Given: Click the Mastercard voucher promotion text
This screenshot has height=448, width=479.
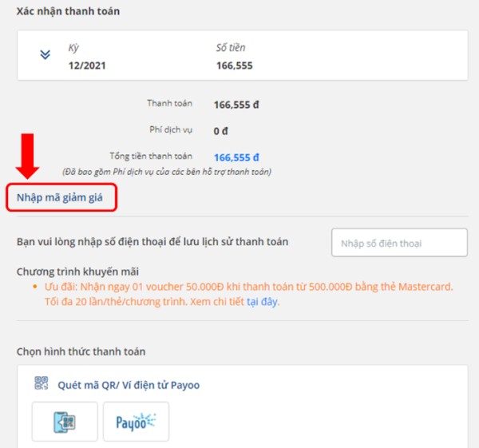Looking at the screenshot, I should point(248,294).
